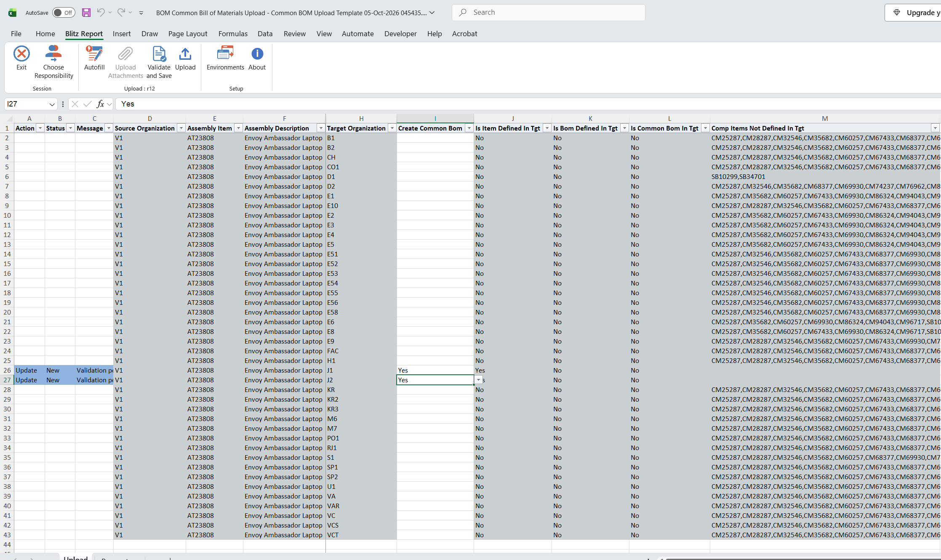Screen dimensions: 941x560
Task: Open Source Organization filter dropdown
Action: coord(181,128)
